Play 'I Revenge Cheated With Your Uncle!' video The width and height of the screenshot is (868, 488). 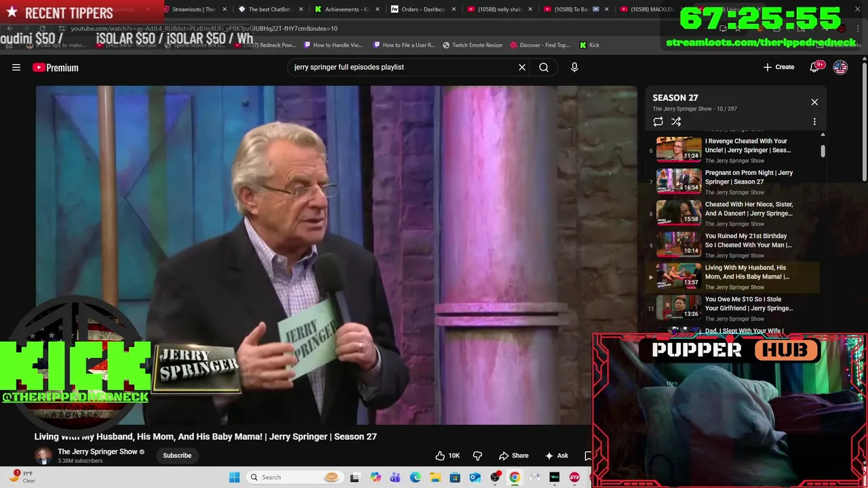coord(732,150)
